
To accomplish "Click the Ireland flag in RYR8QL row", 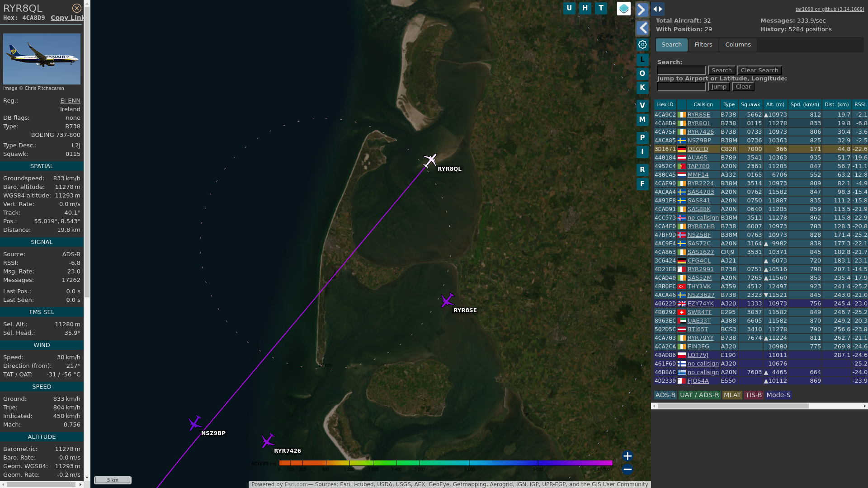I will click(681, 123).
